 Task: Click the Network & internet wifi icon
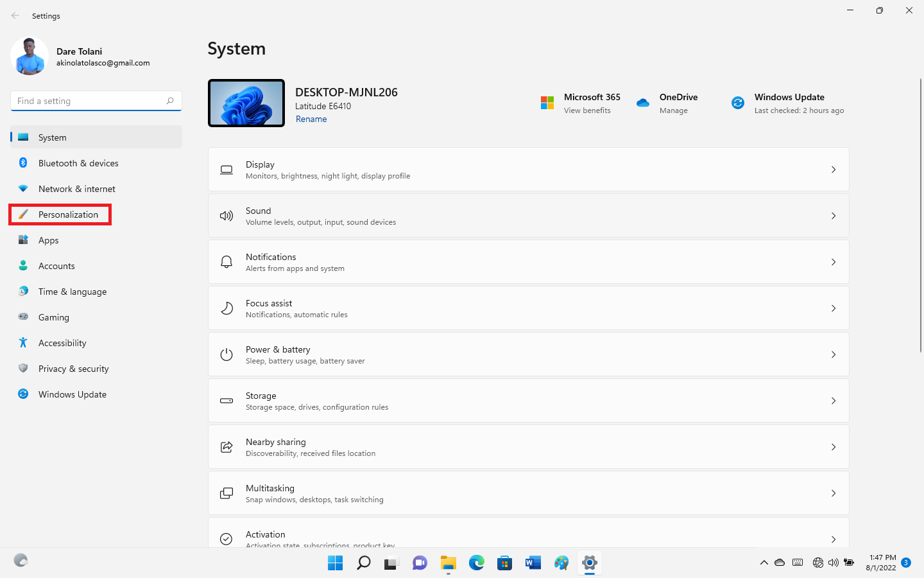coord(23,189)
